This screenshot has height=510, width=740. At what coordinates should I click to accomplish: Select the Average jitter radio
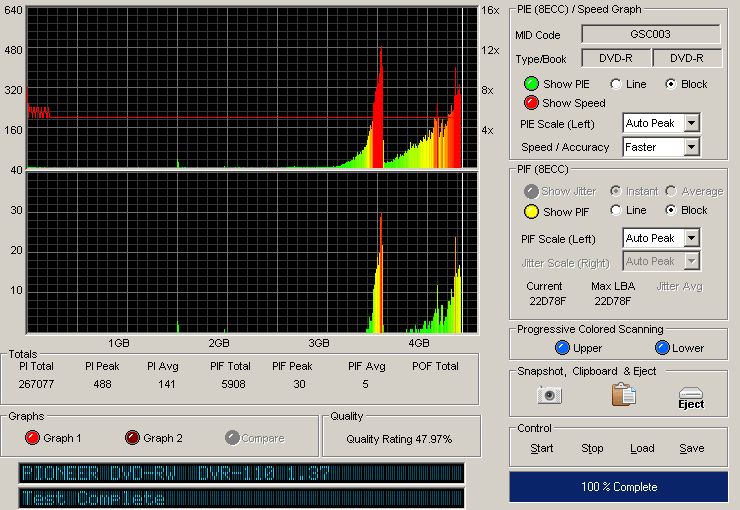[671, 191]
